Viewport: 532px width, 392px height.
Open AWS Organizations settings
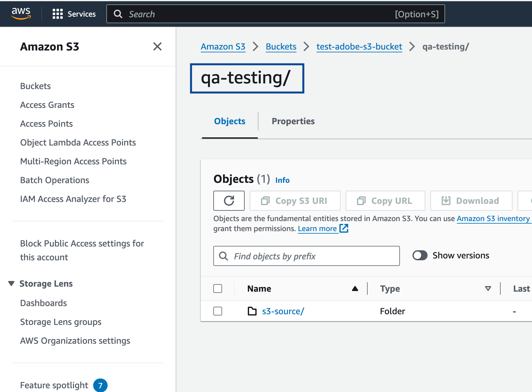[x=75, y=341]
